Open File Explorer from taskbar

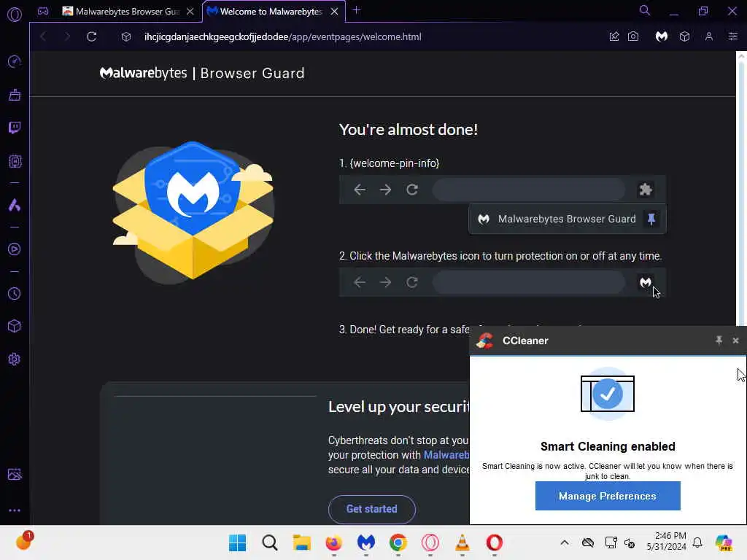[301, 542]
